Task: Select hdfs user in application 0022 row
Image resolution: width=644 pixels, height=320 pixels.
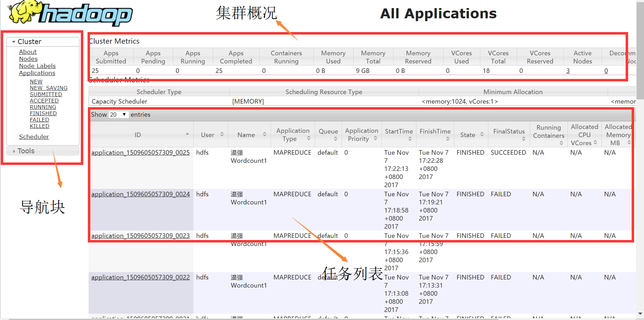Action: tap(202, 277)
